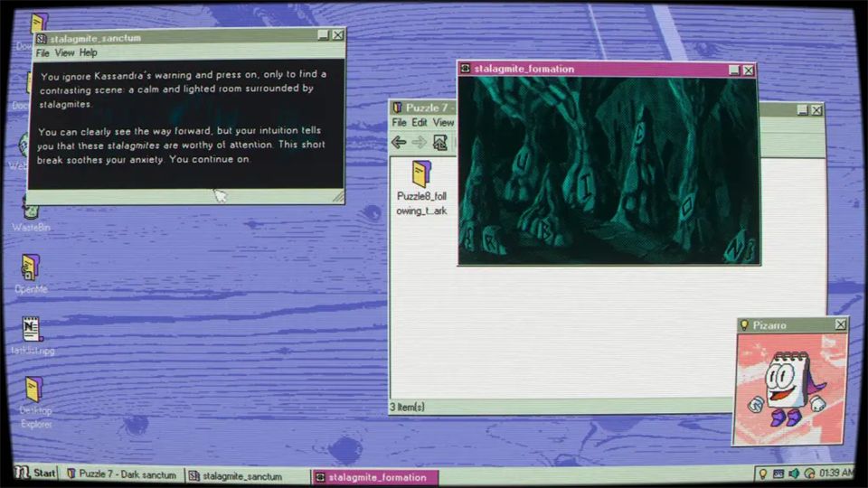Close the Pizarro helper window
This screenshot has height=488, width=868.
(840, 324)
